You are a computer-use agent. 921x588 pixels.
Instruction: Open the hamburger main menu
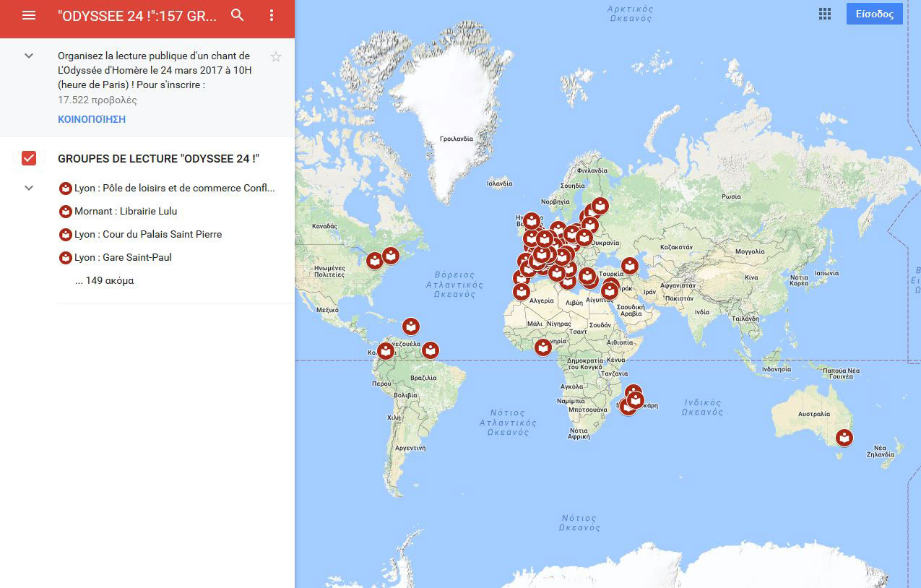click(x=29, y=15)
